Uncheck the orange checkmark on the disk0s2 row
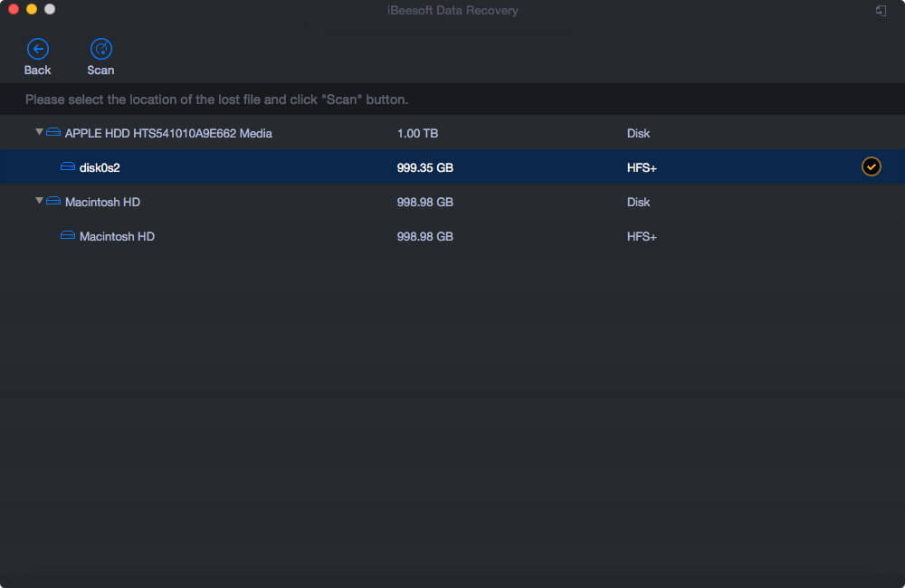Viewport: 905px width, 588px height. pos(871,166)
